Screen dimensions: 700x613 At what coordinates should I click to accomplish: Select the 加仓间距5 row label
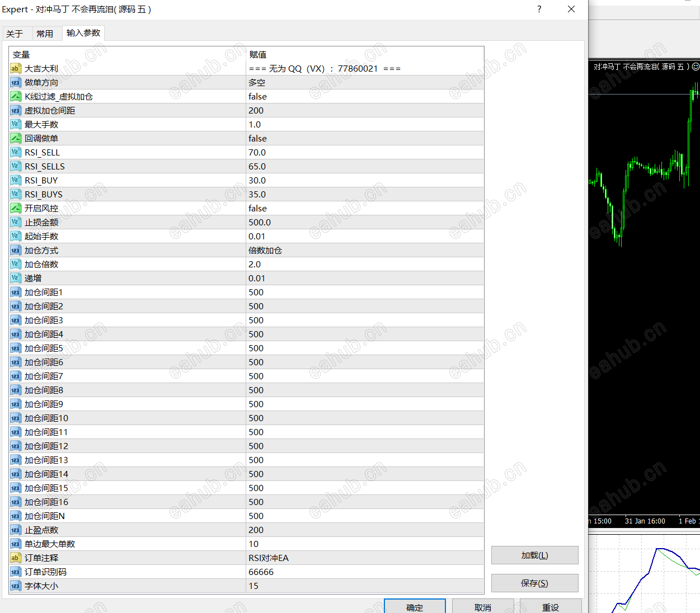pos(44,348)
